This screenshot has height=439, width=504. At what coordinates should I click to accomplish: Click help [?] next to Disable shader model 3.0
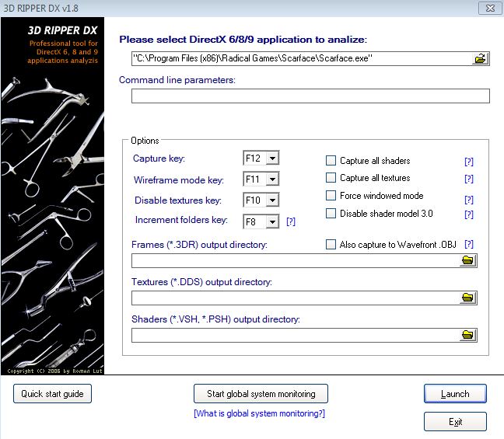[469, 214]
